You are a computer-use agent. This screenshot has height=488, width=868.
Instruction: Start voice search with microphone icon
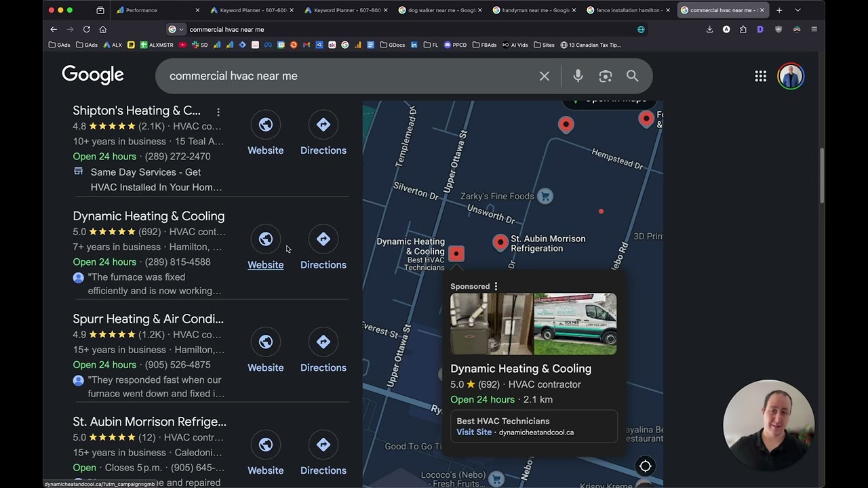[578, 76]
